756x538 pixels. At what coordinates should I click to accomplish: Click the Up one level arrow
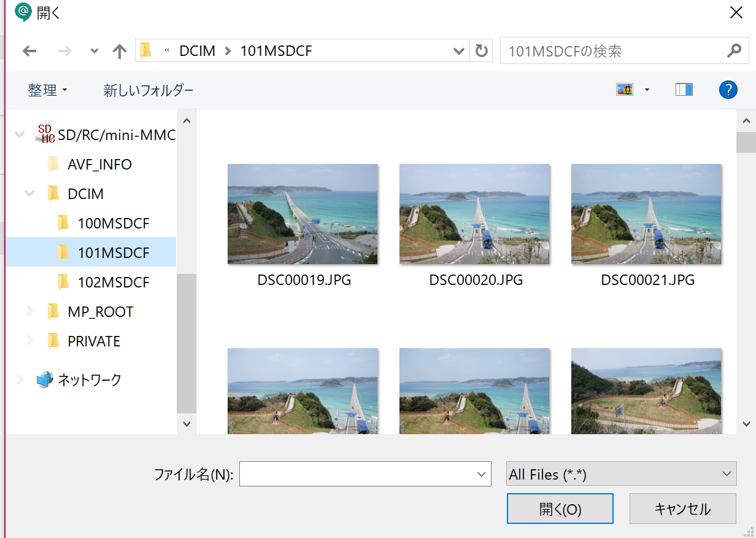pyautogui.click(x=120, y=51)
